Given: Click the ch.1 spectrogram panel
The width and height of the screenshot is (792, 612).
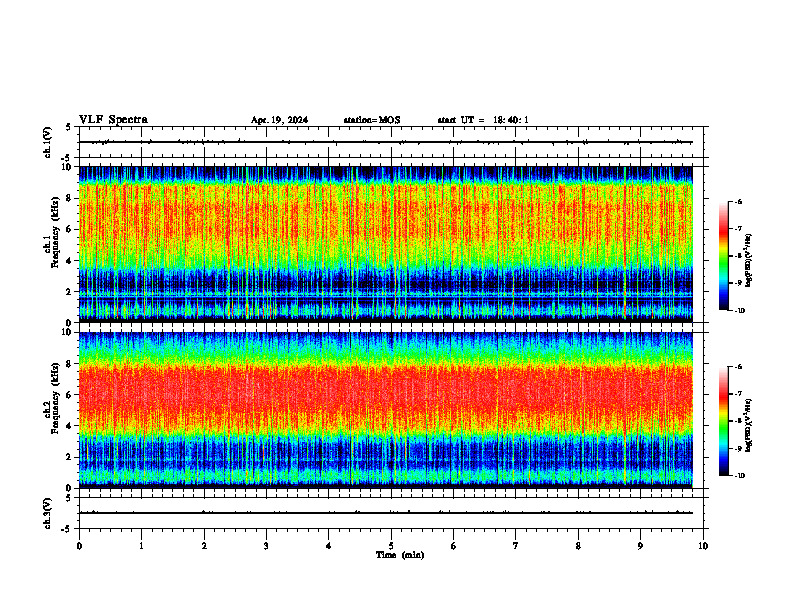Looking at the screenshot, I should (386, 244).
